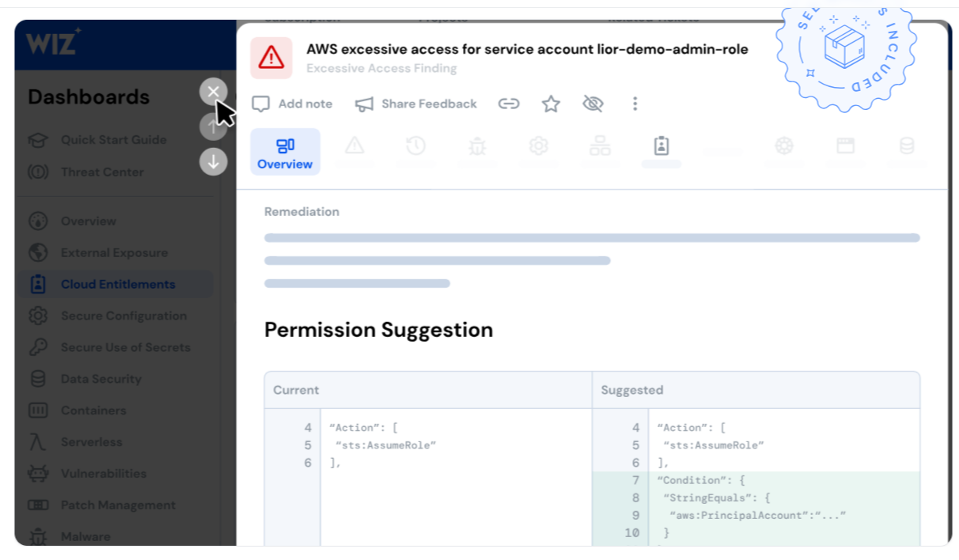Go to next finding with down arrow
The width and height of the screenshot is (959, 560).
click(x=213, y=161)
